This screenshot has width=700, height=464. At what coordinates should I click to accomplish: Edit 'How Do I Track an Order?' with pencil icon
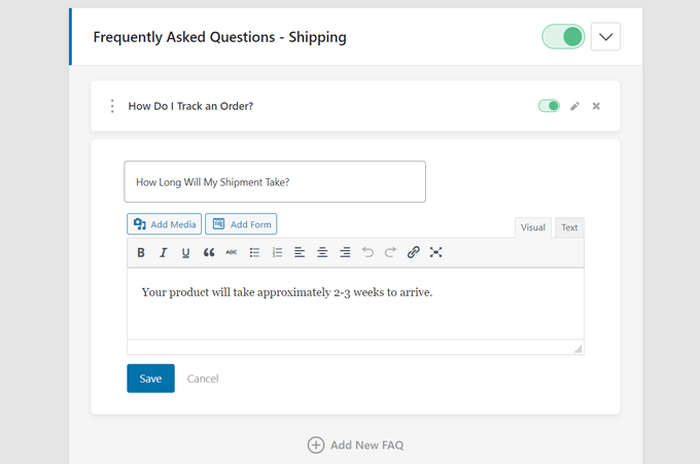[575, 106]
